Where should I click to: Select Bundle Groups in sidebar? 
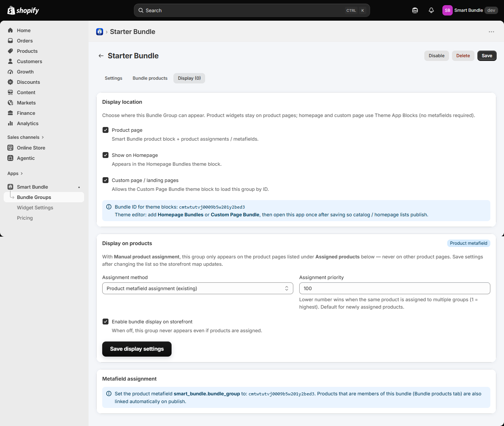tap(44, 197)
